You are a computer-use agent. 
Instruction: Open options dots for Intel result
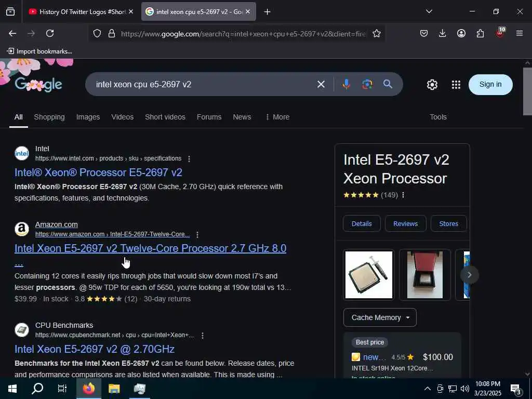click(x=189, y=159)
